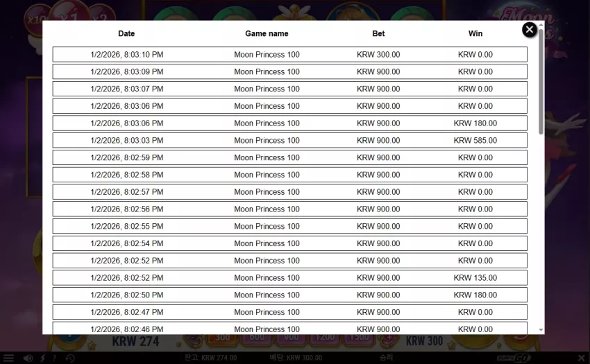Click the Play'n GO logo
Viewport: 590px width, 364px height.
point(513,358)
